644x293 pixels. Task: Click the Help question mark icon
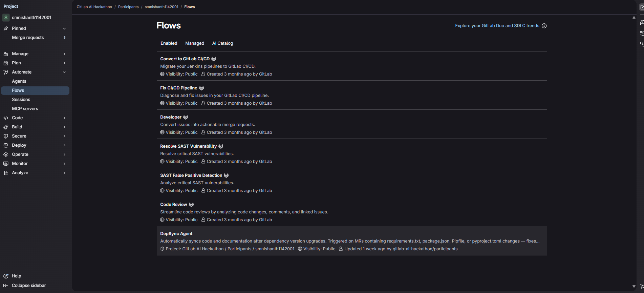[6, 276]
